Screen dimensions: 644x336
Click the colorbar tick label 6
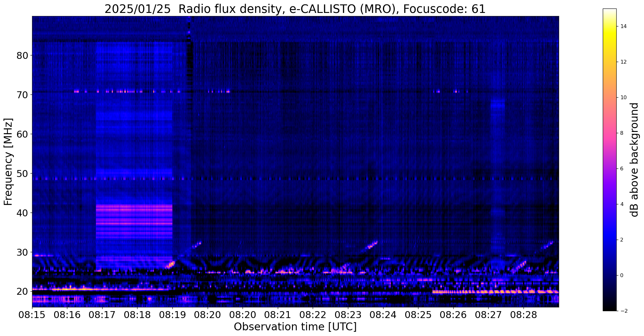(x=621, y=169)
